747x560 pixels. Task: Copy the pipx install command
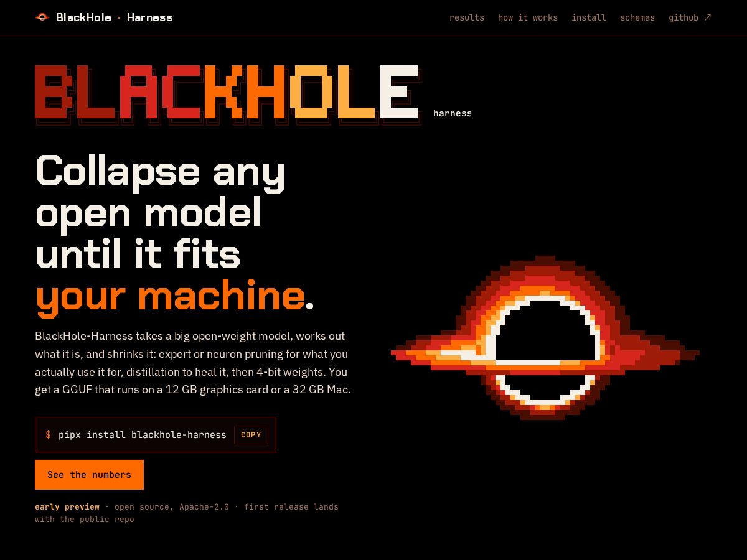251,435
